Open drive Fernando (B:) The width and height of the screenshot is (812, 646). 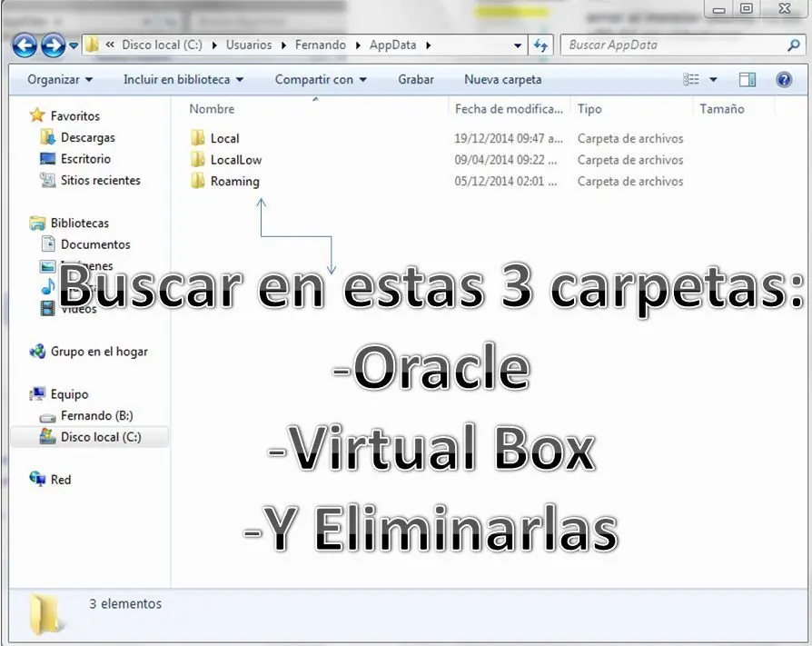point(97,415)
